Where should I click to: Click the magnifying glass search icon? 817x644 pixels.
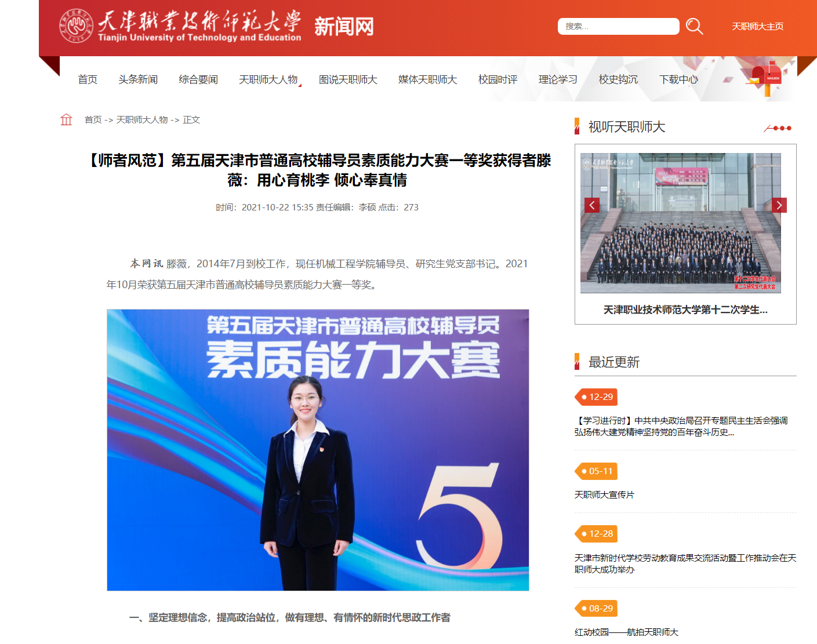694,27
